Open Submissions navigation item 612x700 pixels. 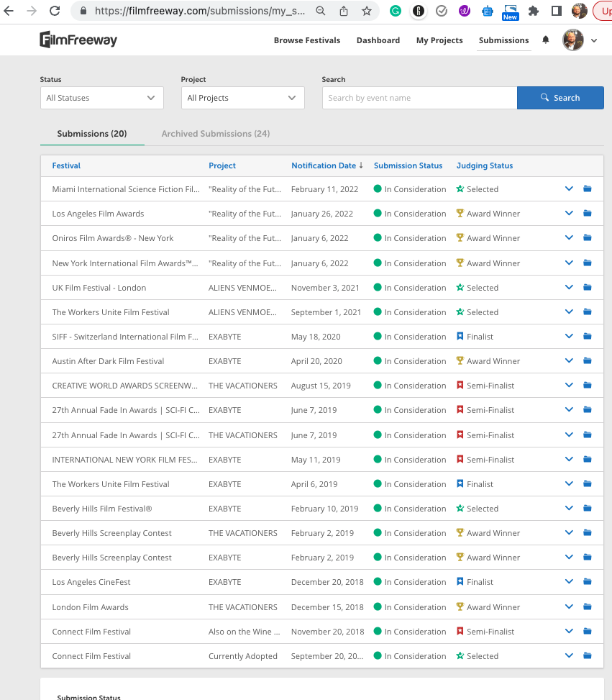(503, 40)
